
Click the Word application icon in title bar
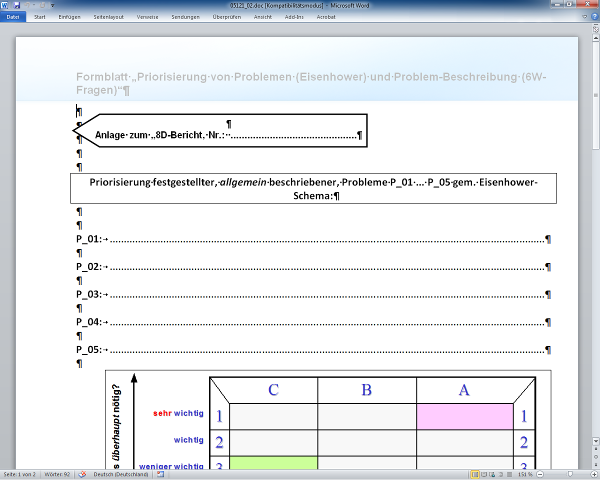[x=6, y=6]
